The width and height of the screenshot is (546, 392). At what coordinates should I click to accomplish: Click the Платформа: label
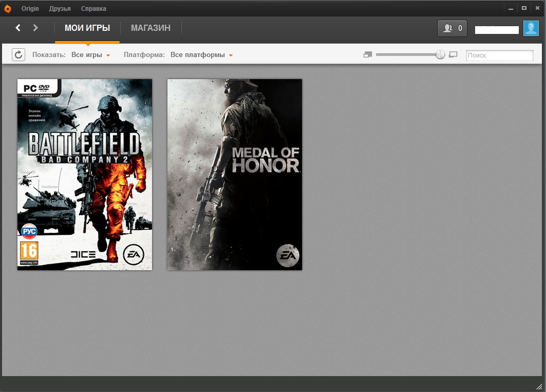(x=144, y=54)
